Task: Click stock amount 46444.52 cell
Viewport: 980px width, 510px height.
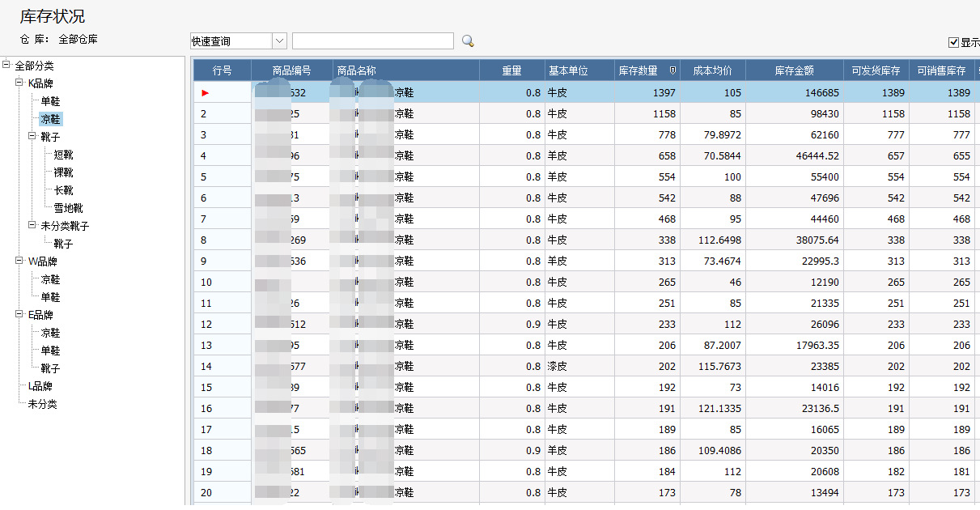Action: click(x=794, y=156)
